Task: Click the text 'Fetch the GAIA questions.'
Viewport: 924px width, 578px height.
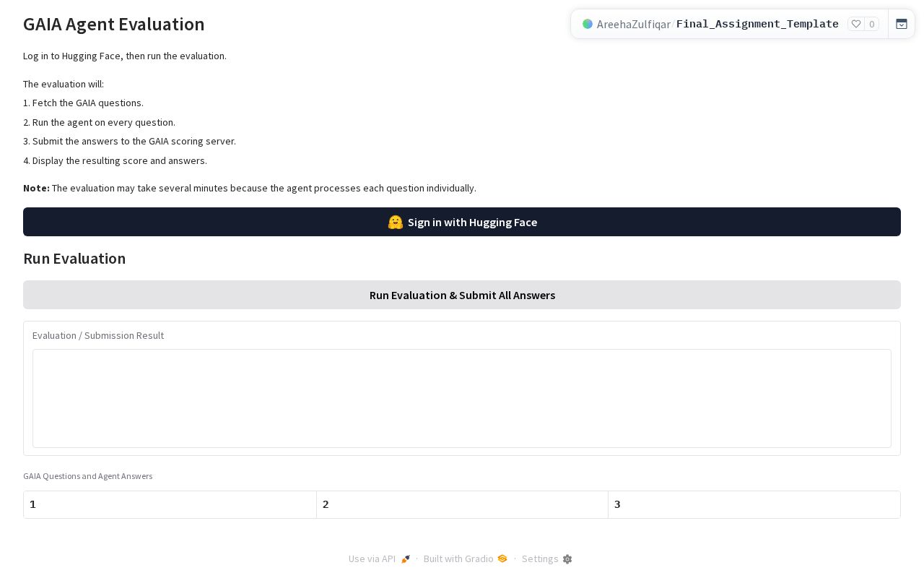Action: [88, 103]
